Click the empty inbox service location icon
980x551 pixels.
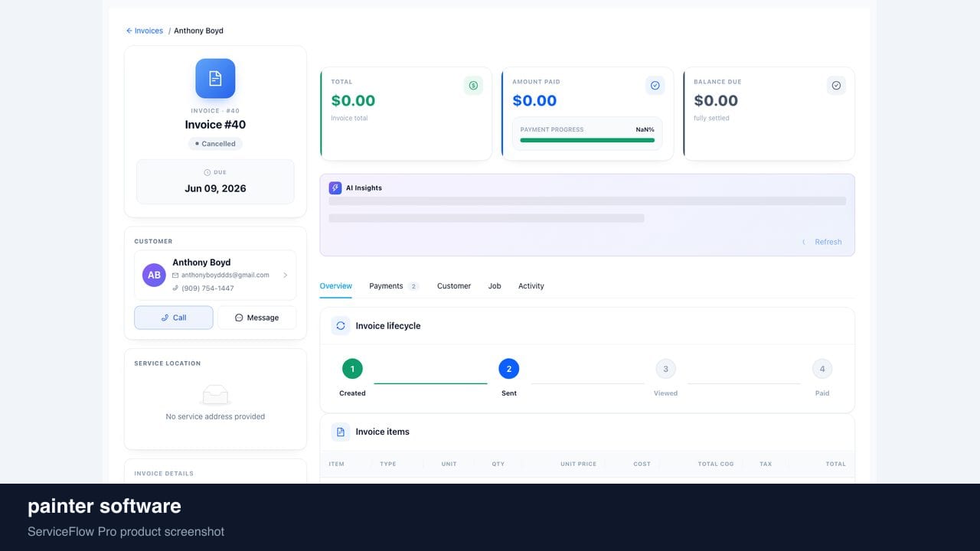tap(215, 395)
